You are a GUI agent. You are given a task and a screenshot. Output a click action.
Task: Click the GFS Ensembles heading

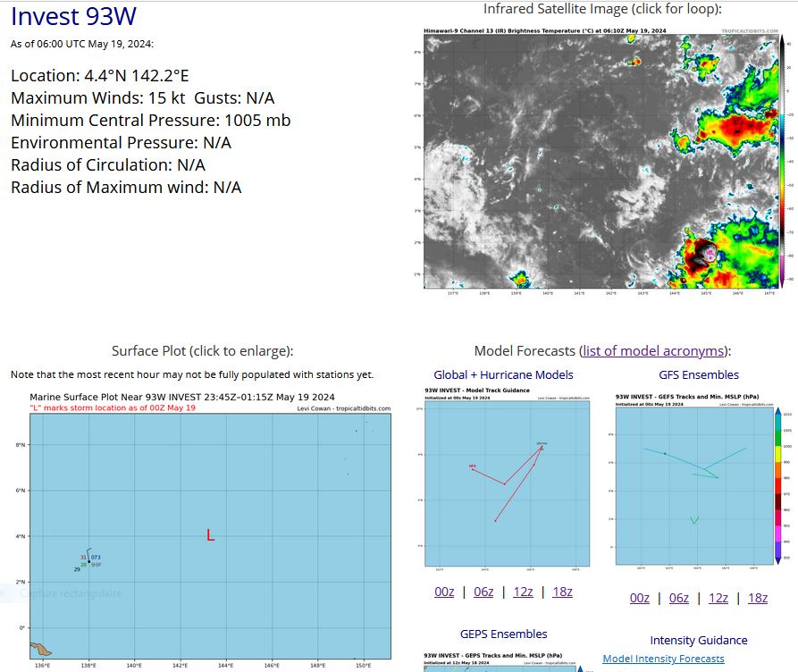coord(699,374)
